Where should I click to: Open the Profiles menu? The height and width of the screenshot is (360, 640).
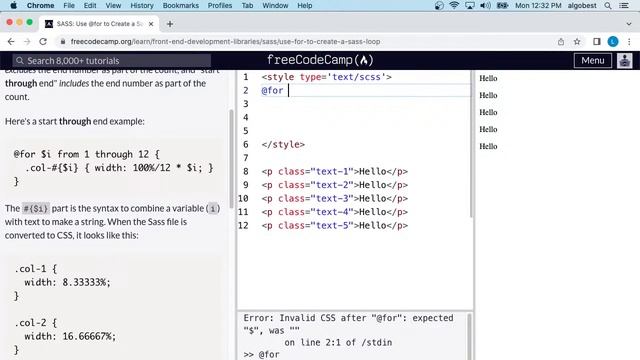tap(220, 5)
